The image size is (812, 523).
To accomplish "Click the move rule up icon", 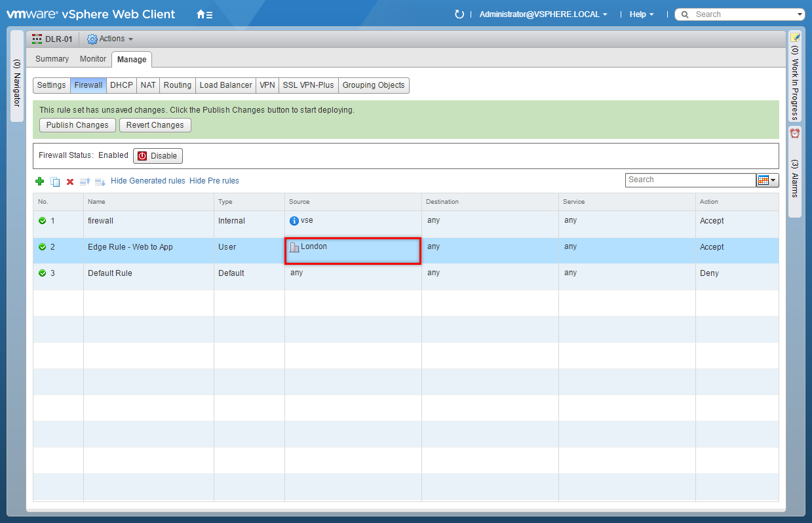I will 85,182.
